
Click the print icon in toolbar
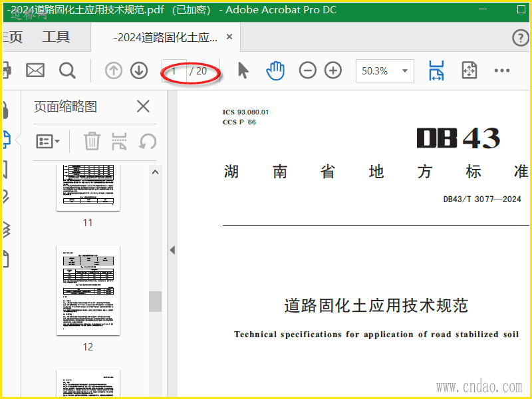tap(7, 70)
